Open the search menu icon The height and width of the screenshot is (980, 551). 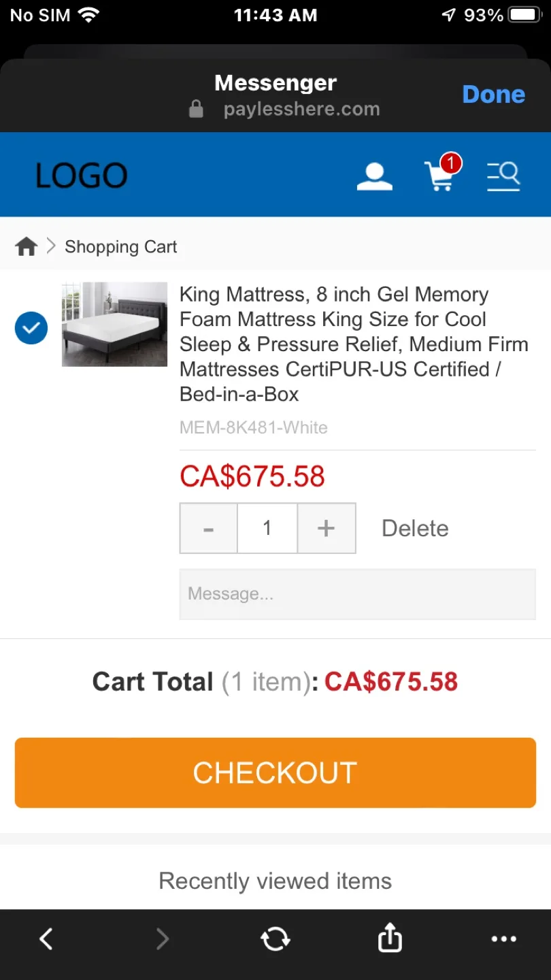point(503,176)
